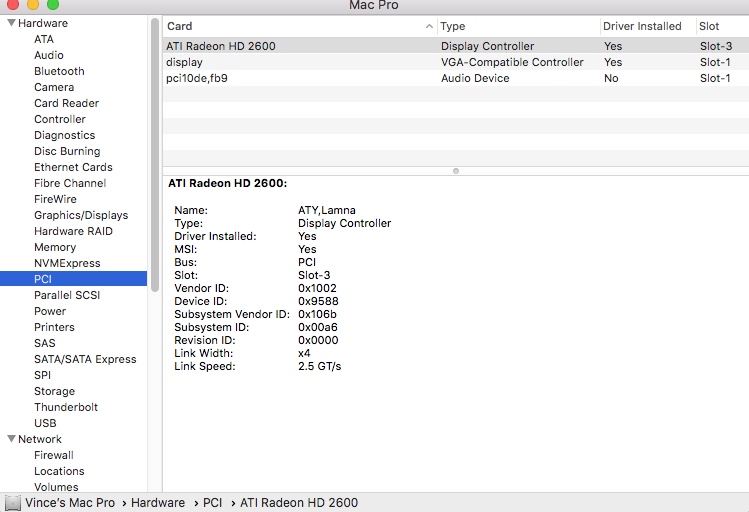Select the highlighted PCI sidebar item
This screenshot has width=749, height=512.
pyautogui.click(x=74, y=279)
